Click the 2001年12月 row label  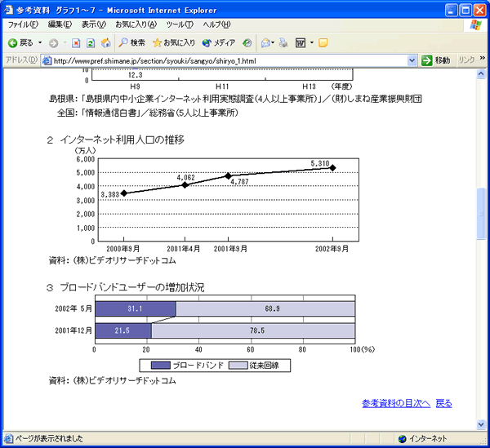(x=73, y=330)
